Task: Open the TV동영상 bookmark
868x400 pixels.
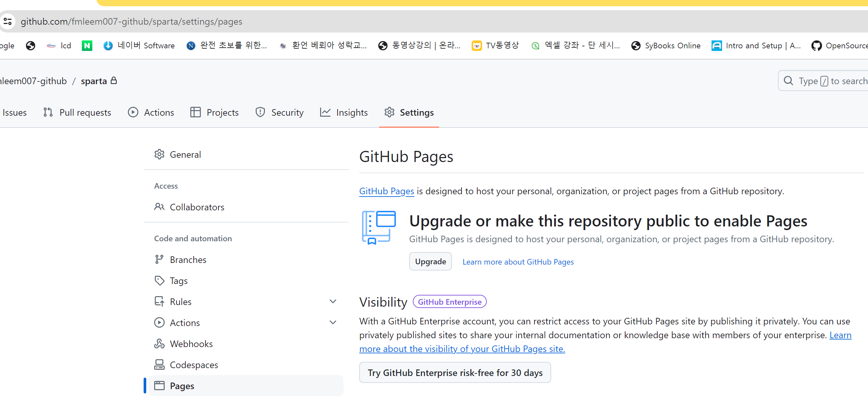Action: (495, 45)
